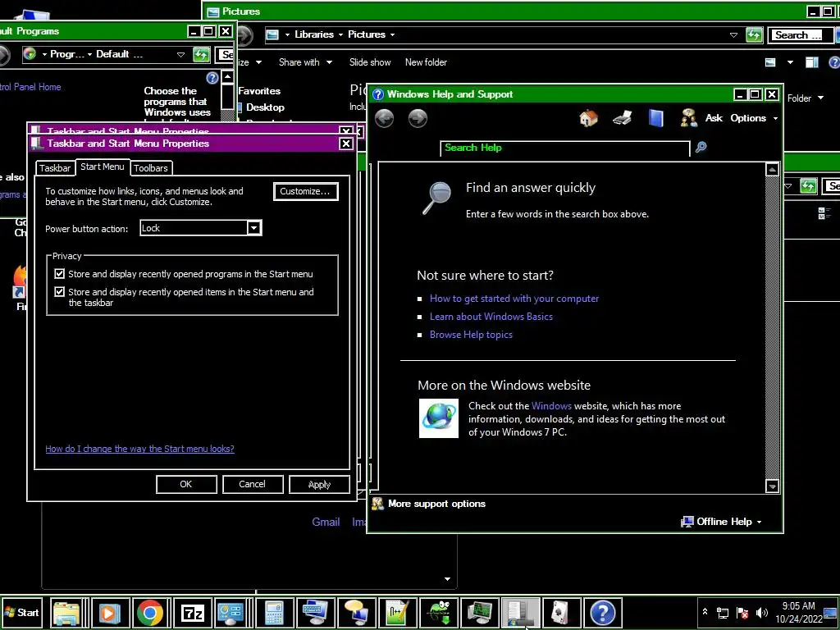Image resolution: width=840 pixels, height=630 pixels.
Task: Click the Start button
Action: coord(21,612)
